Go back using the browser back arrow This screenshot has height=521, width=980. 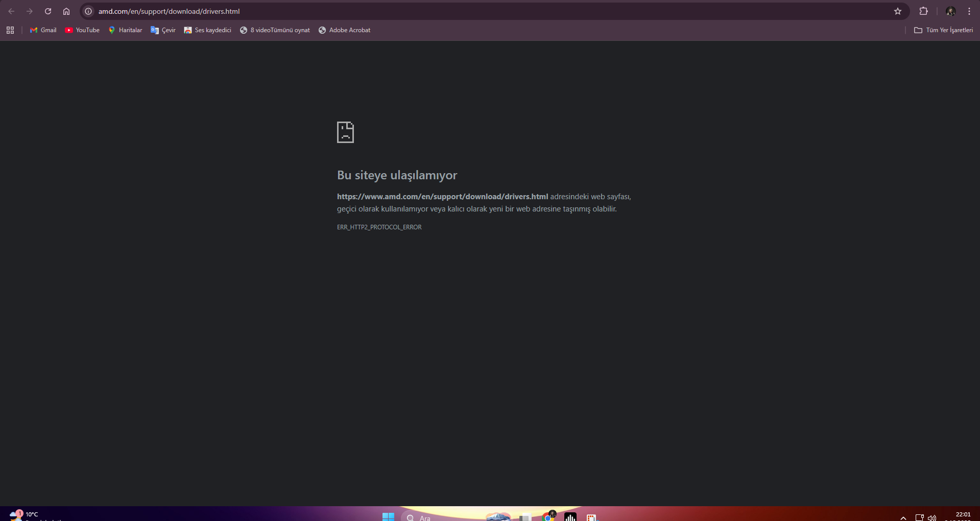click(x=11, y=11)
